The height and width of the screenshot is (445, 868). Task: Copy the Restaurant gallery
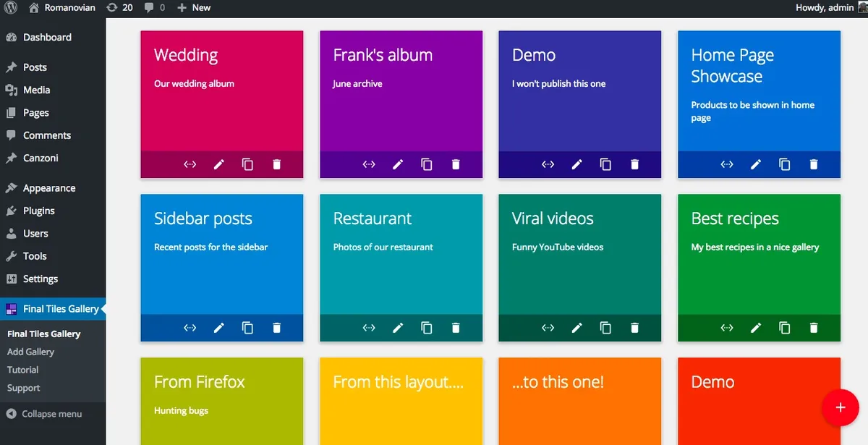427,328
